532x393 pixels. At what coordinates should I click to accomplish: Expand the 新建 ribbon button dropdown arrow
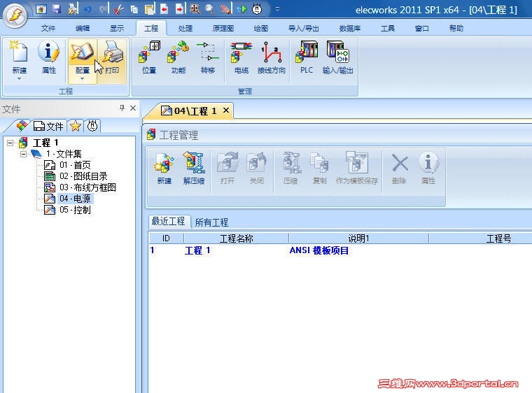coord(20,78)
